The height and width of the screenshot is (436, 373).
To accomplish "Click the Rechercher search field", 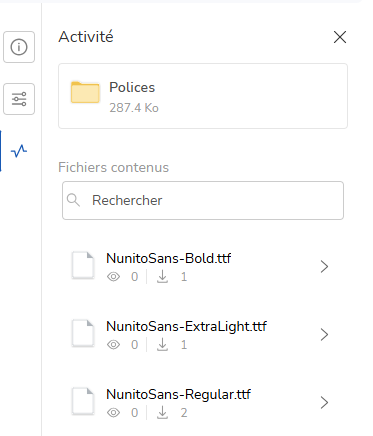I will pos(203,200).
